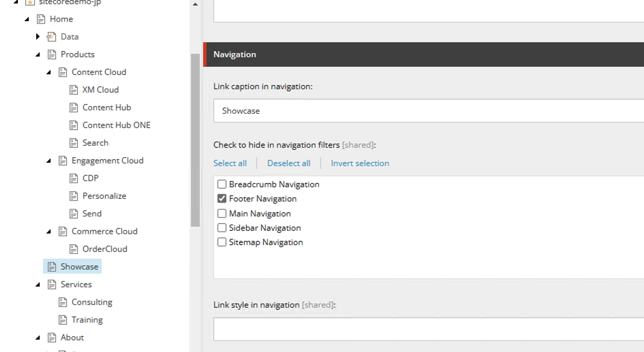The width and height of the screenshot is (644, 352).
Task: Collapse the Services tree node
Action: (38, 285)
